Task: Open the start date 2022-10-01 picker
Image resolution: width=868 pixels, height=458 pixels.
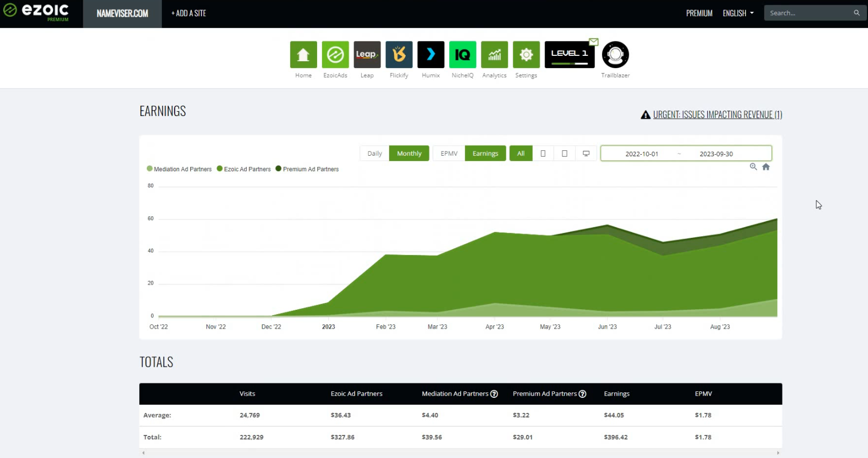Action: tap(641, 154)
